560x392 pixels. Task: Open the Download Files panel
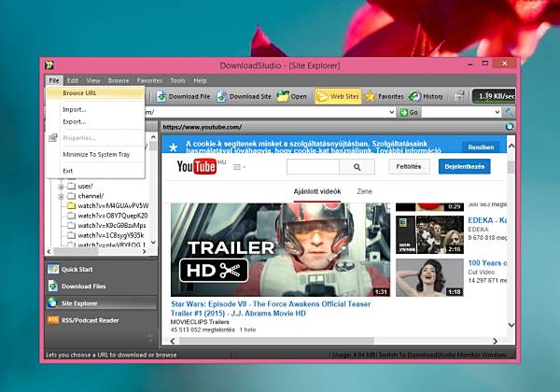coord(101,286)
